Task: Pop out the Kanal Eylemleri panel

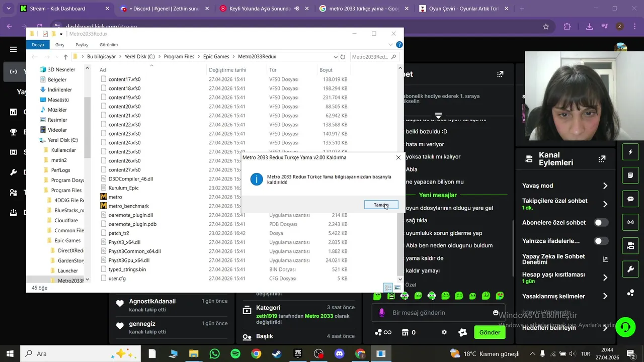Action: click(602, 159)
